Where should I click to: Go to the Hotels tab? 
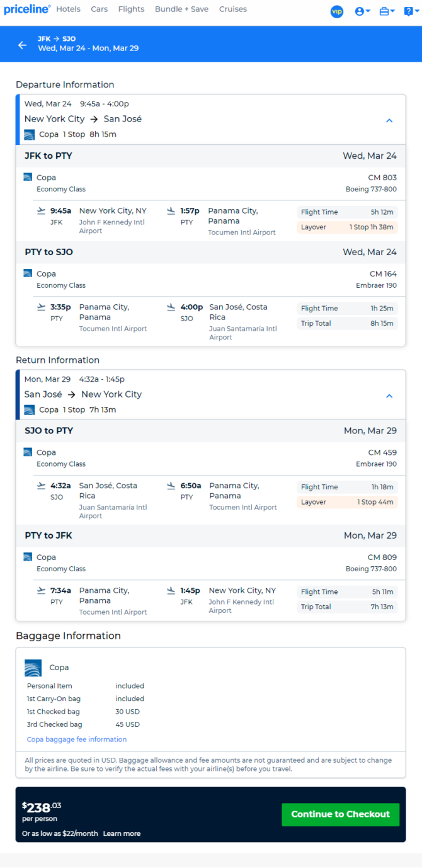[68, 9]
